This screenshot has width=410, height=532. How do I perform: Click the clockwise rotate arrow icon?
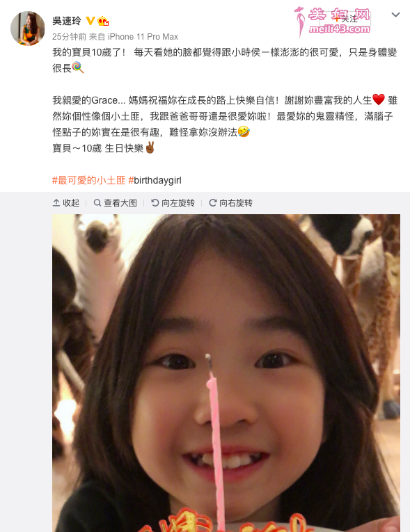click(x=212, y=203)
